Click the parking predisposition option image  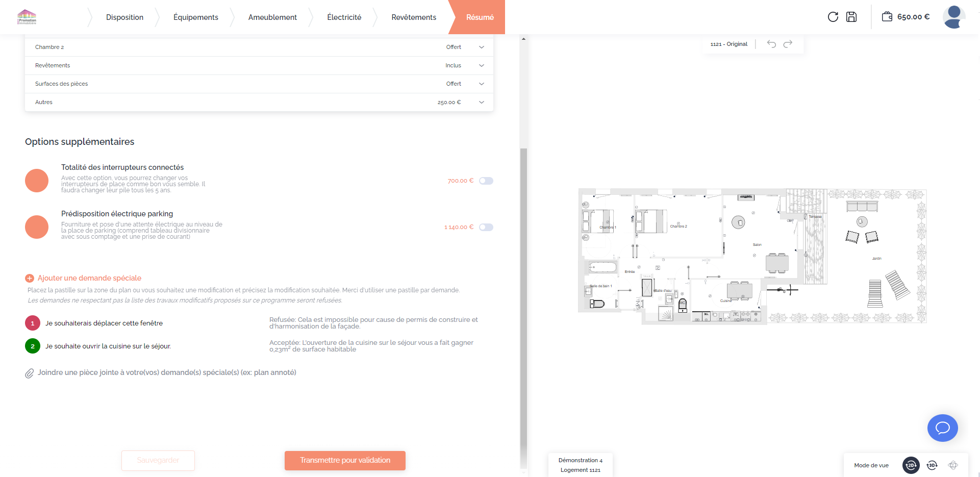coord(37,227)
